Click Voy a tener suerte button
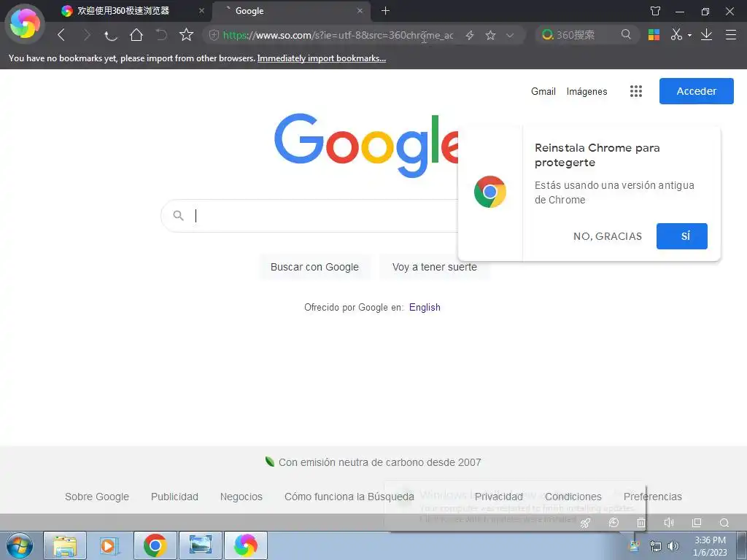Viewport: 747px width, 560px height. (435, 267)
